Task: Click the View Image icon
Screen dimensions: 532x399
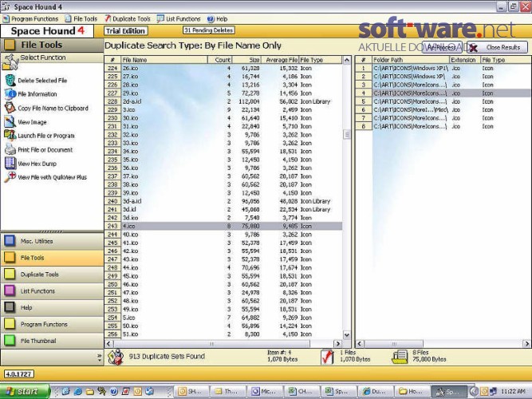Action: click(10, 121)
